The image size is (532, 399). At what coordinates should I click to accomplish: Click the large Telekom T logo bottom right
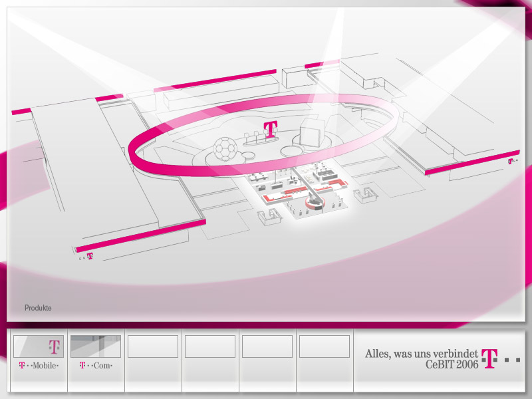pyautogui.click(x=490, y=359)
